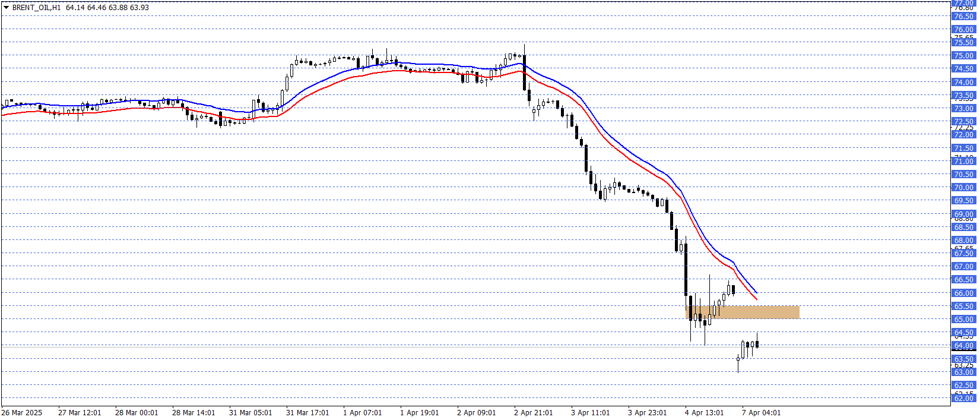The image size is (980, 420).
Task: Click the 28 Mar 00:01 time label
Action: [x=137, y=413]
